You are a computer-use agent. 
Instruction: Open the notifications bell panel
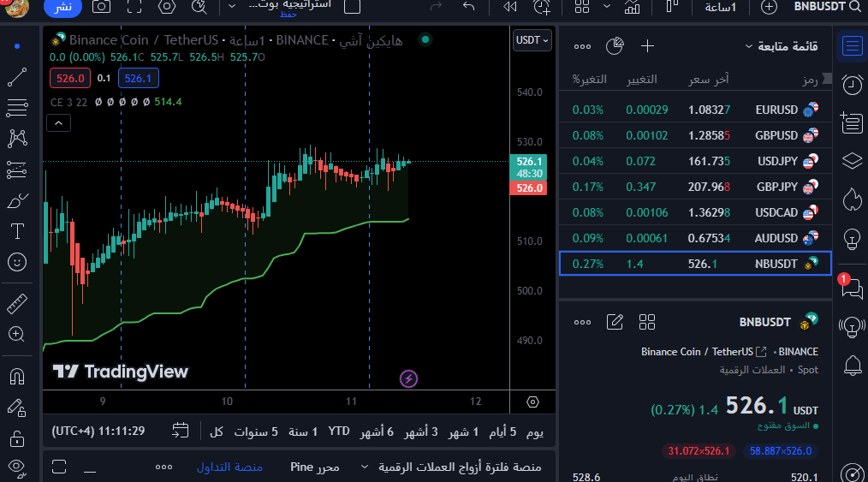[853, 366]
